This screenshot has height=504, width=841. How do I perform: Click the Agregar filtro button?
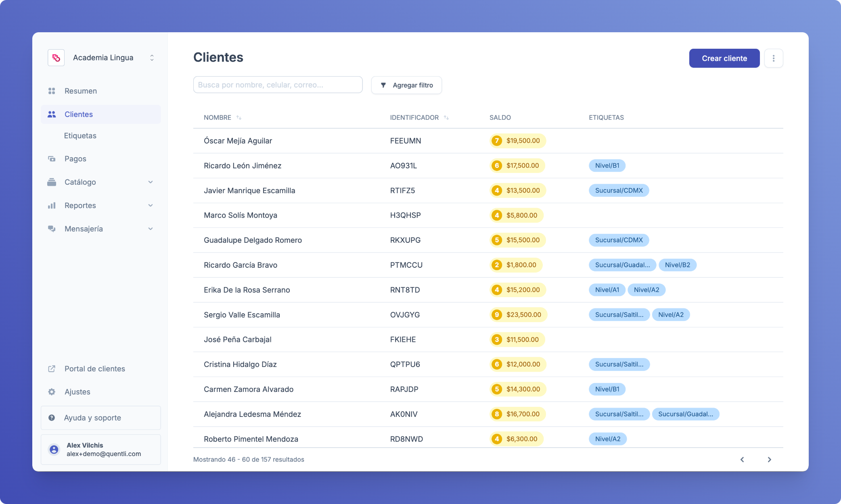[x=406, y=85]
